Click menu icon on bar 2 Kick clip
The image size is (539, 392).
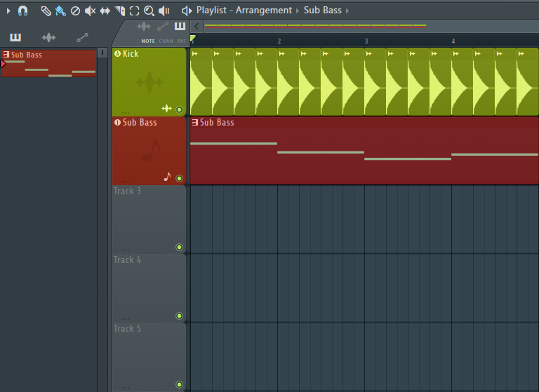point(282,53)
